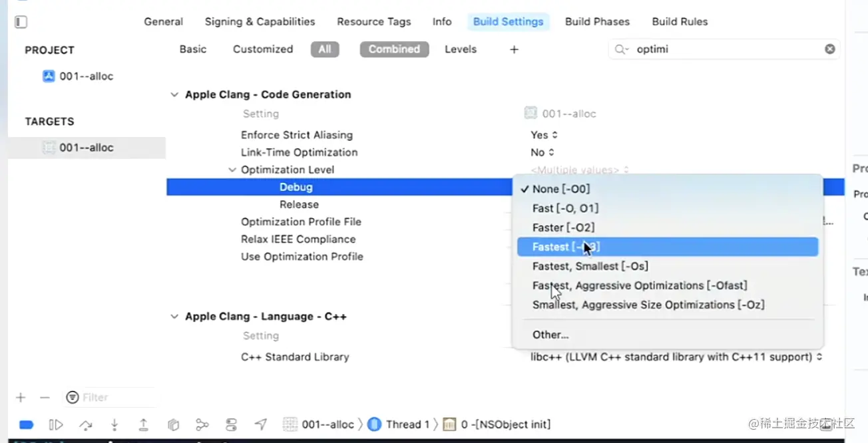Toggle the Combined view option
This screenshot has height=443, width=868.
[x=394, y=49]
